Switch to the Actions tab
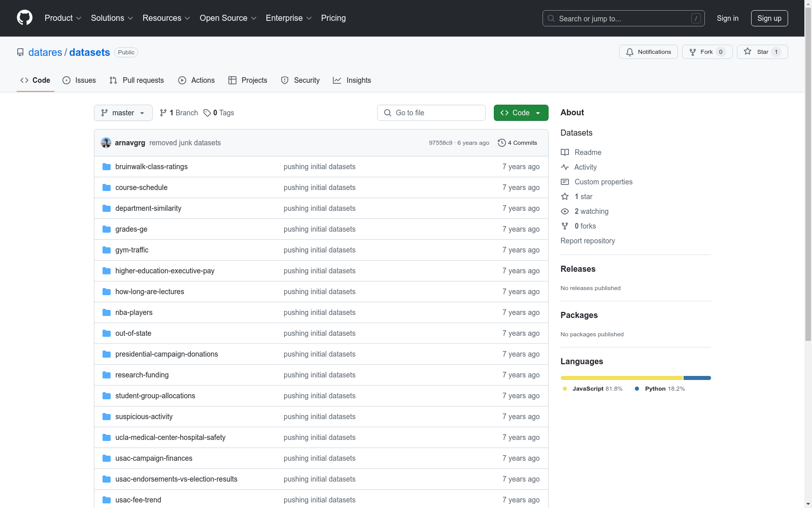This screenshot has width=812, height=508. click(x=196, y=80)
